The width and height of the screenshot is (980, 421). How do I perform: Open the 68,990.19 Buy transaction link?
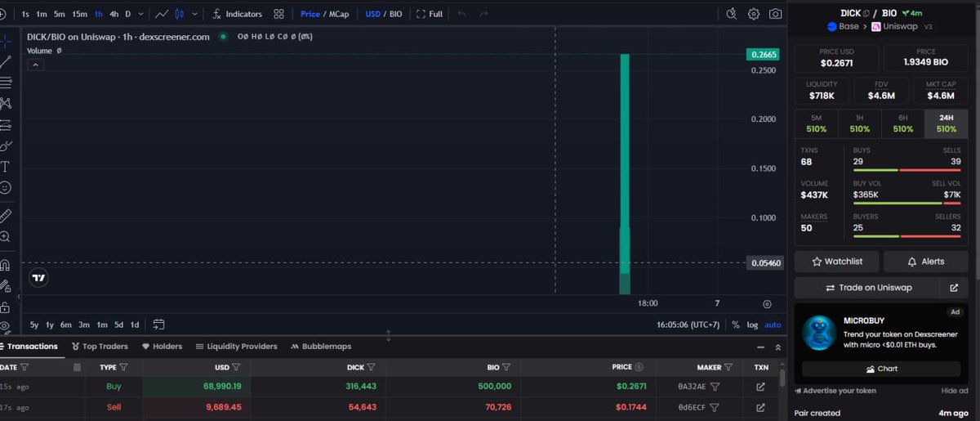(760, 386)
